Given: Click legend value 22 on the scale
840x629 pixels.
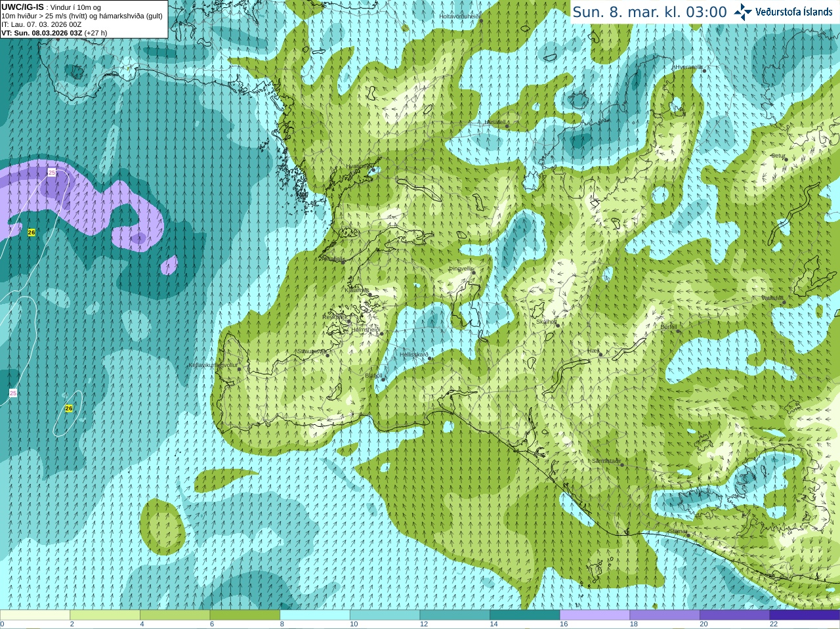Looking at the screenshot, I should pyautogui.click(x=774, y=624).
